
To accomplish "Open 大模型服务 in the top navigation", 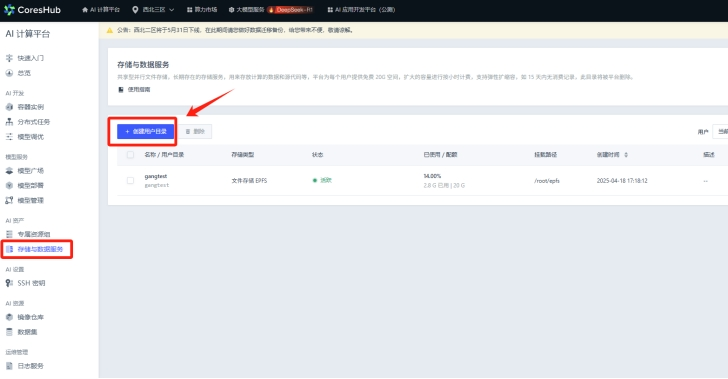I will (x=247, y=10).
